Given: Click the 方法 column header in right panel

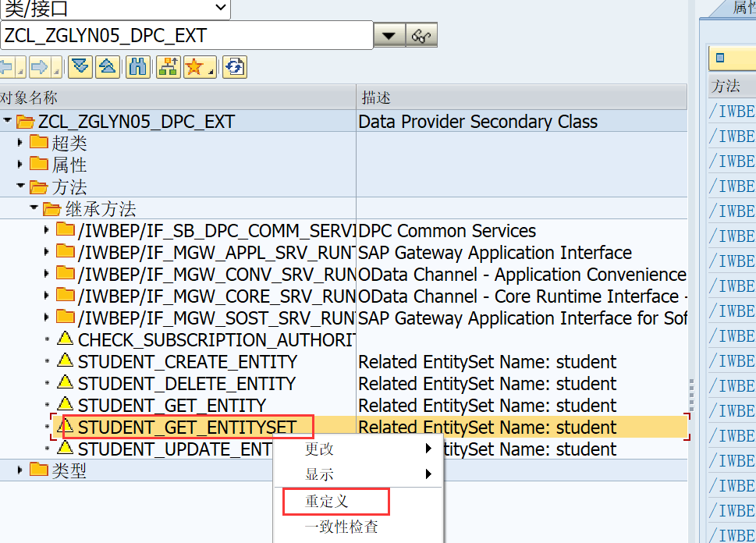Looking at the screenshot, I should tap(733, 87).
